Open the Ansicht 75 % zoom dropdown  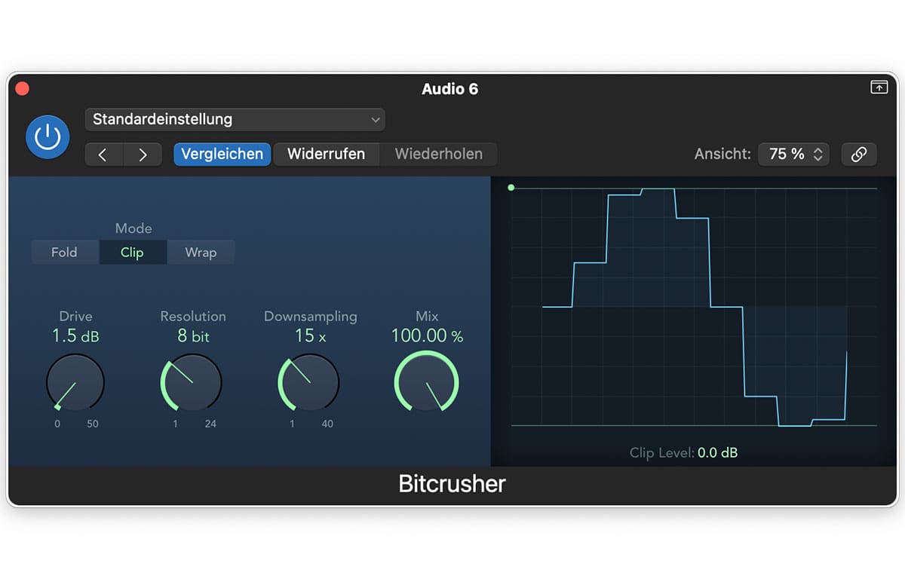[x=794, y=154]
